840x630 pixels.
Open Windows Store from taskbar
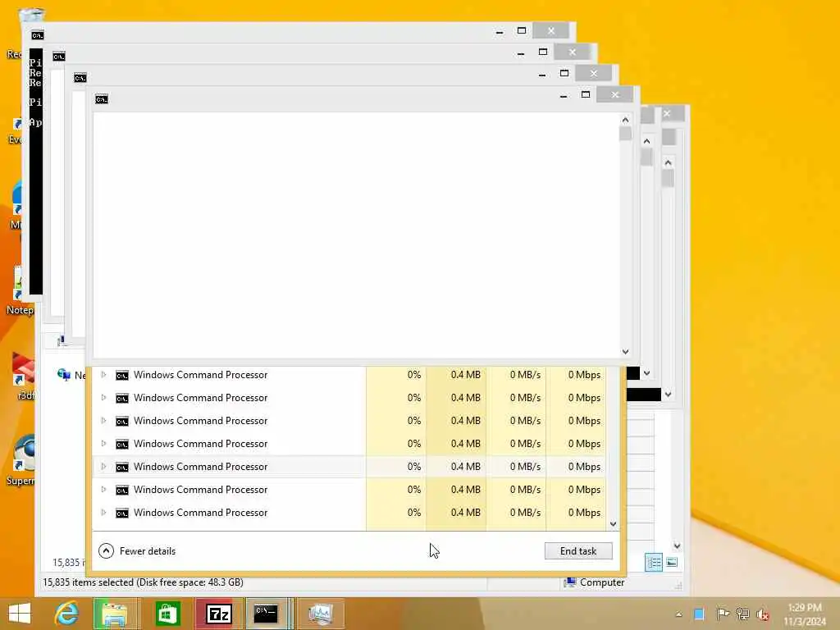pos(167,614)
